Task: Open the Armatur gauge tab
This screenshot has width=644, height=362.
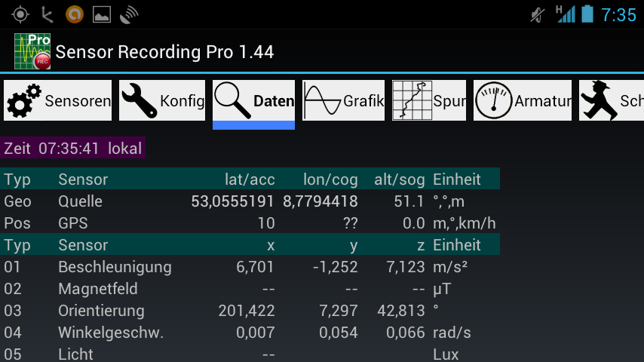Action: coord(523,100)
